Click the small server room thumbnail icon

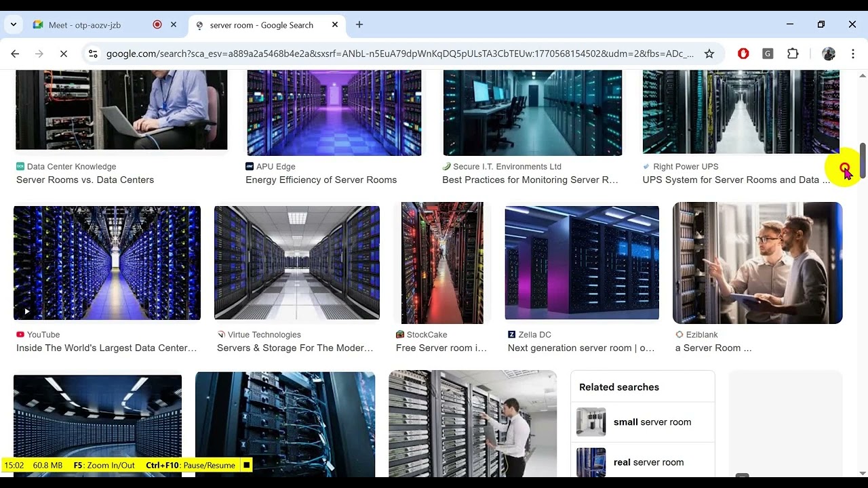(591, 422)
